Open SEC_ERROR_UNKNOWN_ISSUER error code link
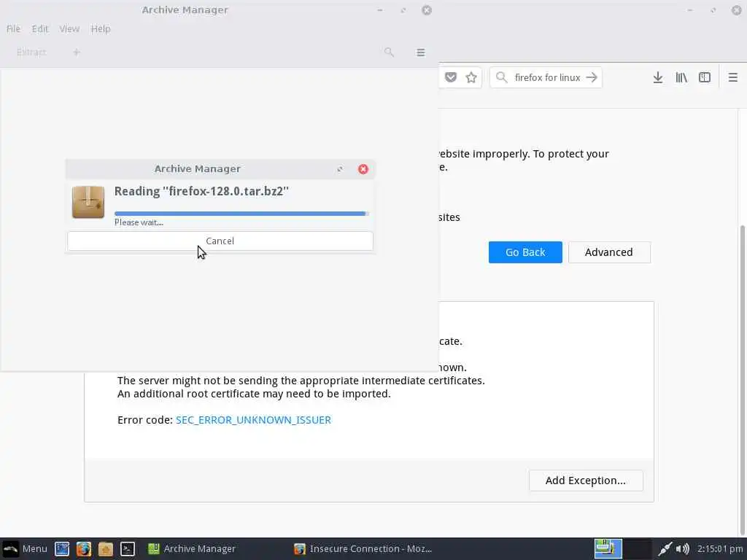 click(253, 420)
